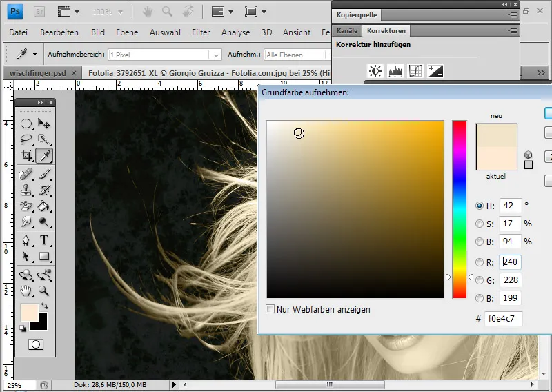Select the H hue radio button
This screenshot has width=552, height=392.
(480, 206)
